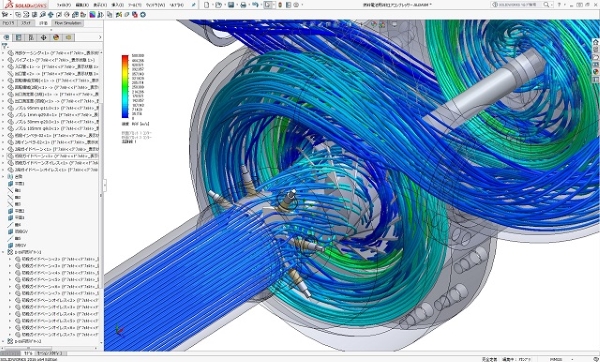Click the velocity color legend bar
Viewport: 600px width, 362px height.
click(x=125, y=86)
